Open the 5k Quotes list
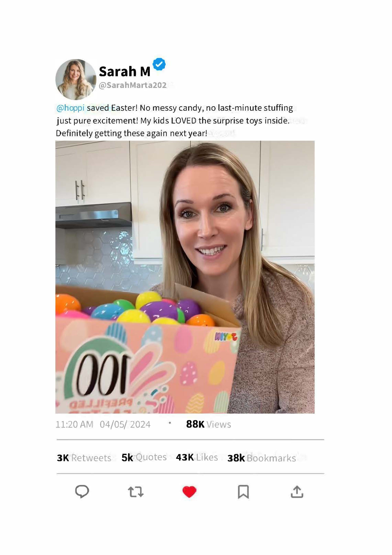 (x=144, y=457)
